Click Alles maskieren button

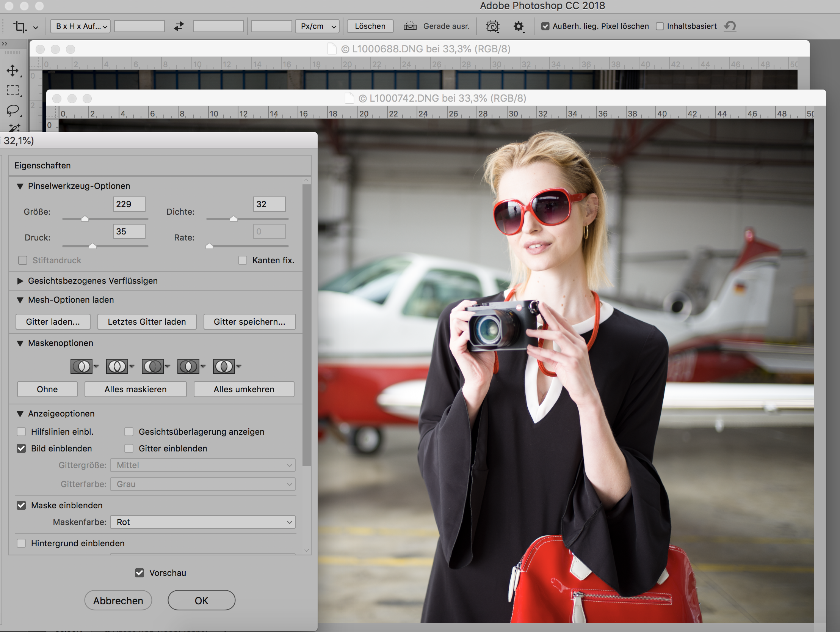click(x=136, y=390)
